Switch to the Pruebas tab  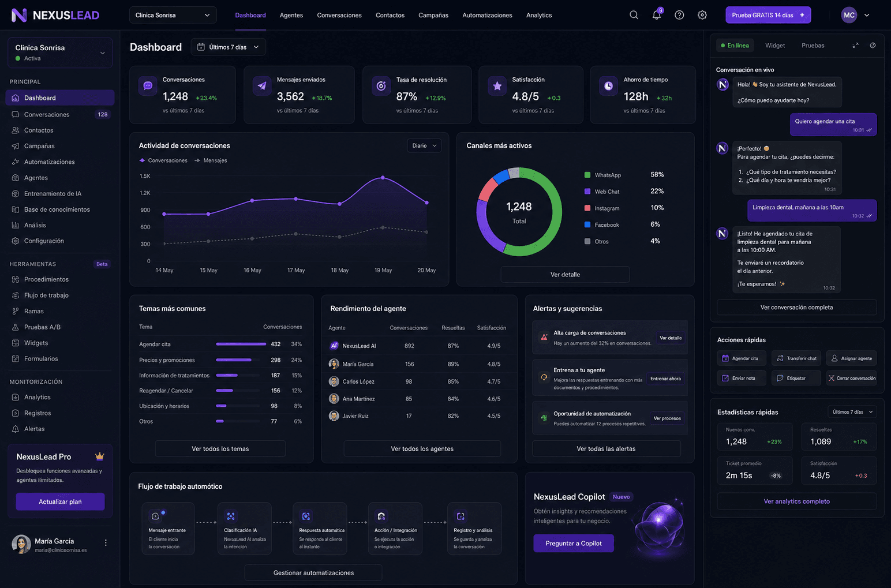813,46
